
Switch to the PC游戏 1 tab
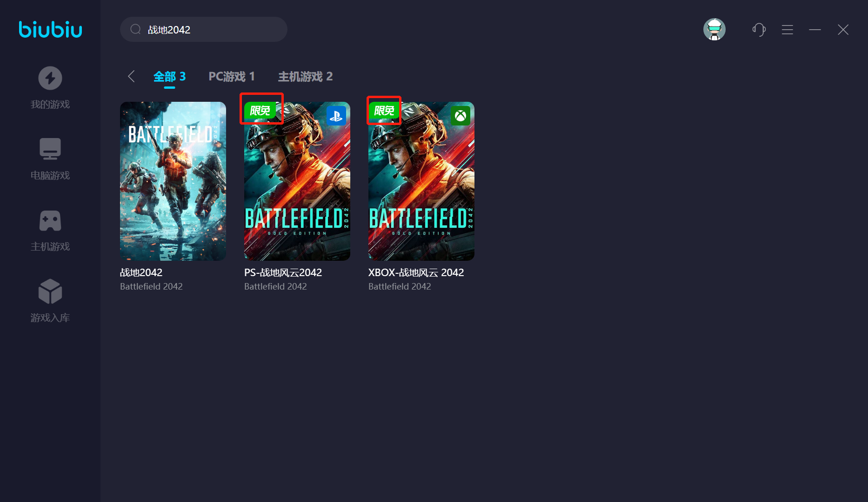pyautogui.click(x=231, y=76)
